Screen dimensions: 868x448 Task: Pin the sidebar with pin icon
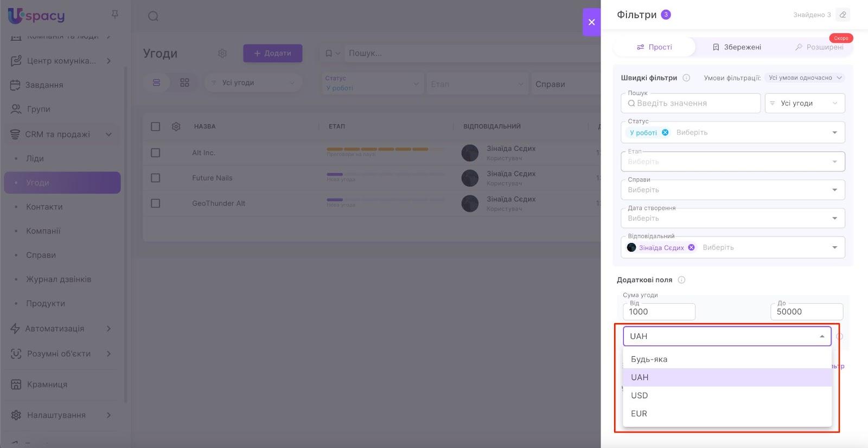114,15
